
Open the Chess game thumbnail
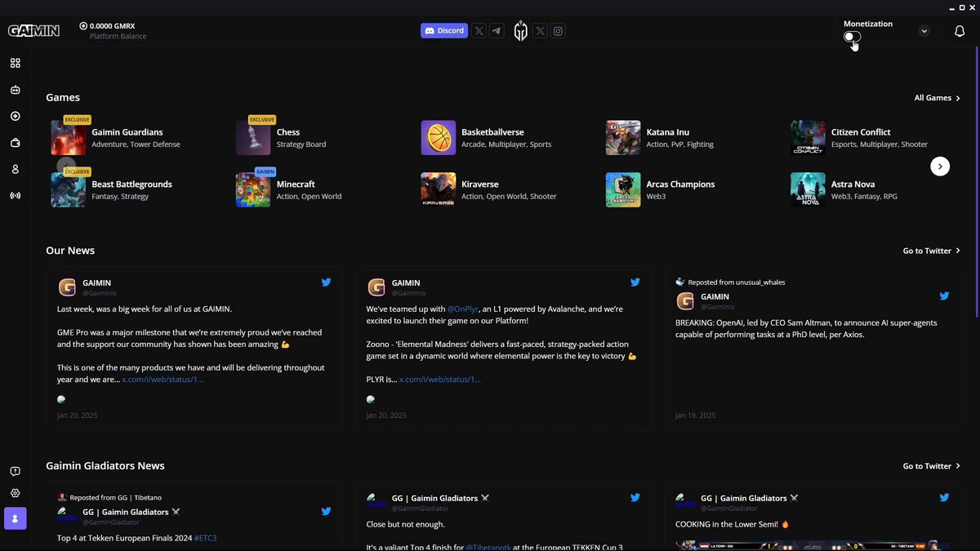pyautogui.click(x=253, y=138)
